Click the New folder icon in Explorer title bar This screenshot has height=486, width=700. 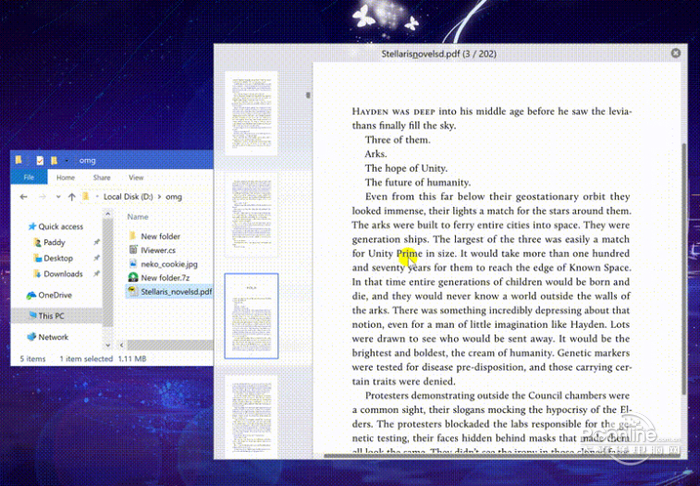(54, 160)
